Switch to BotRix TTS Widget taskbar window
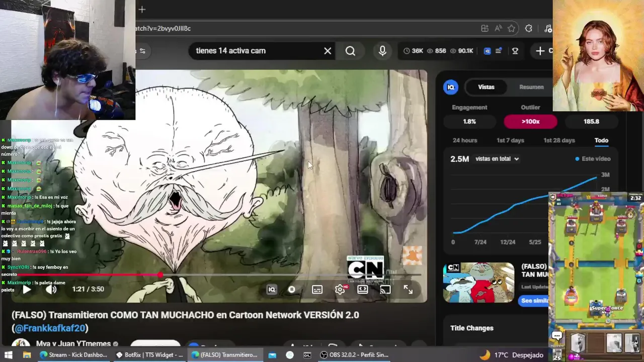The image size is (644, 362). coord(149,355)
